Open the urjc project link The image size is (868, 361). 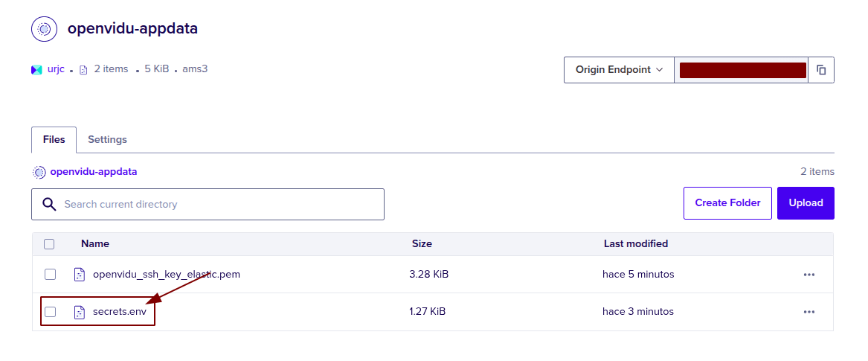(x=57, y=69)
